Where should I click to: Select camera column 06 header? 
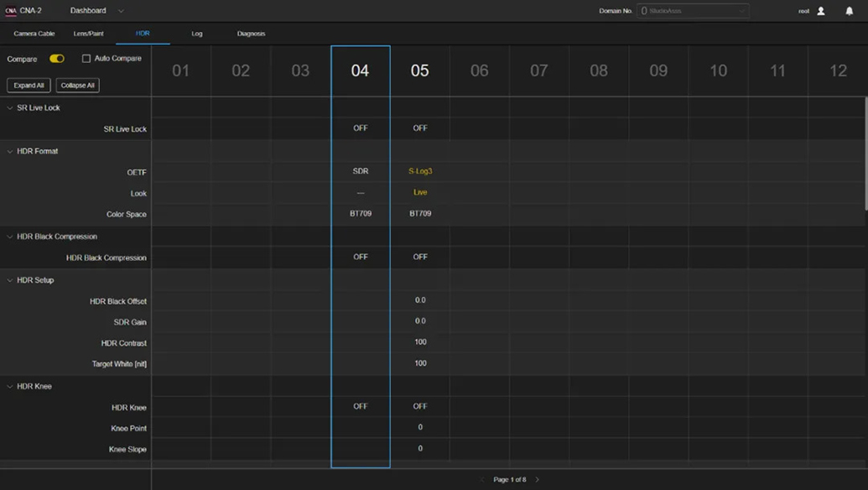click(x=480, y=70)
